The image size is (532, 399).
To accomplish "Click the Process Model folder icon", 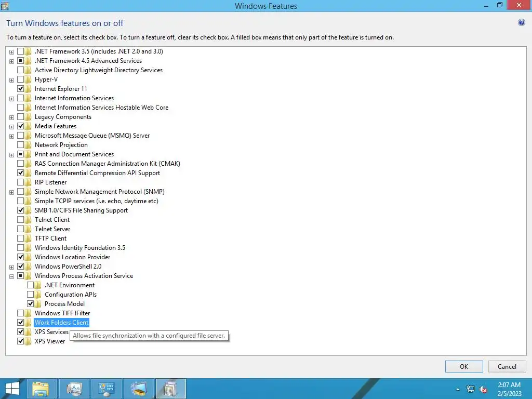I will 38,304.
